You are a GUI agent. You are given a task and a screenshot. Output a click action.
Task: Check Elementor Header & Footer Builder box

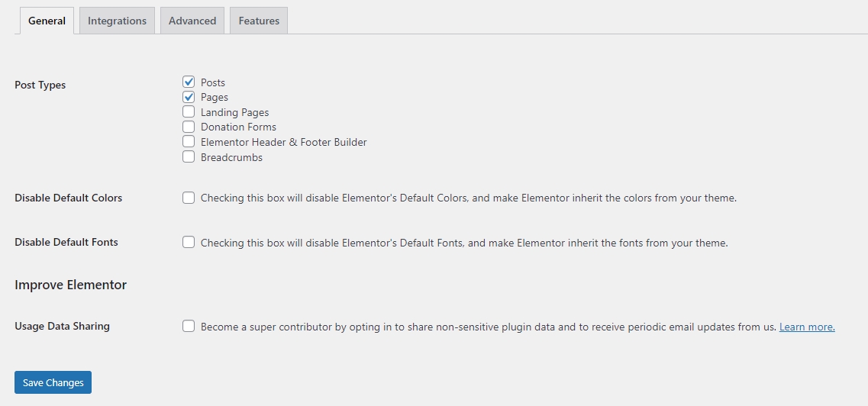tap(189, 142)
